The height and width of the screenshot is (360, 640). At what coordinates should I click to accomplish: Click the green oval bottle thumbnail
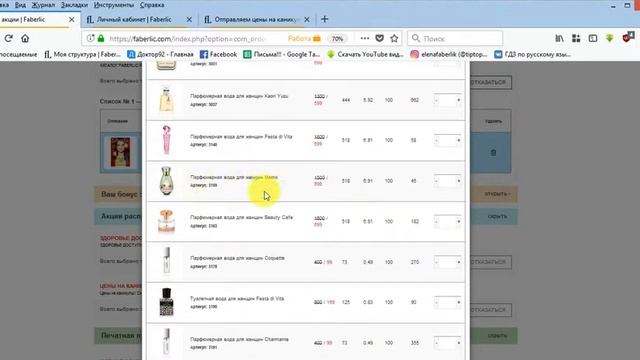pos(166,181)
